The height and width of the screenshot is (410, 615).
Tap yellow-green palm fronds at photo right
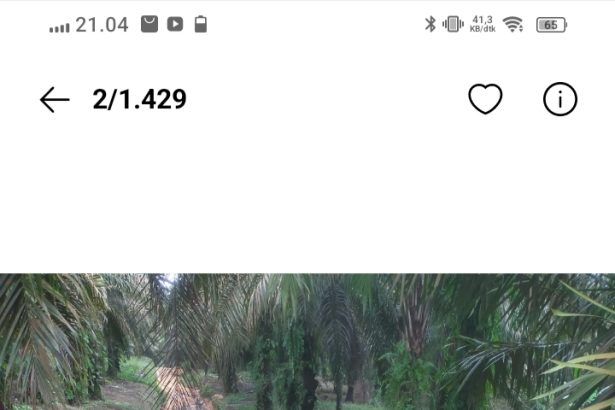(580, 353)
